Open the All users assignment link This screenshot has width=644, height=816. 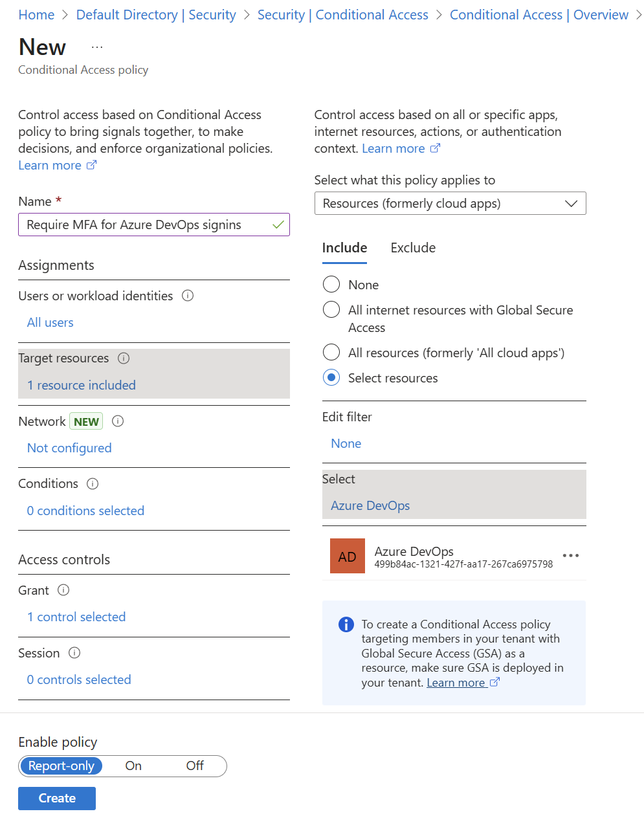(50, 322)
